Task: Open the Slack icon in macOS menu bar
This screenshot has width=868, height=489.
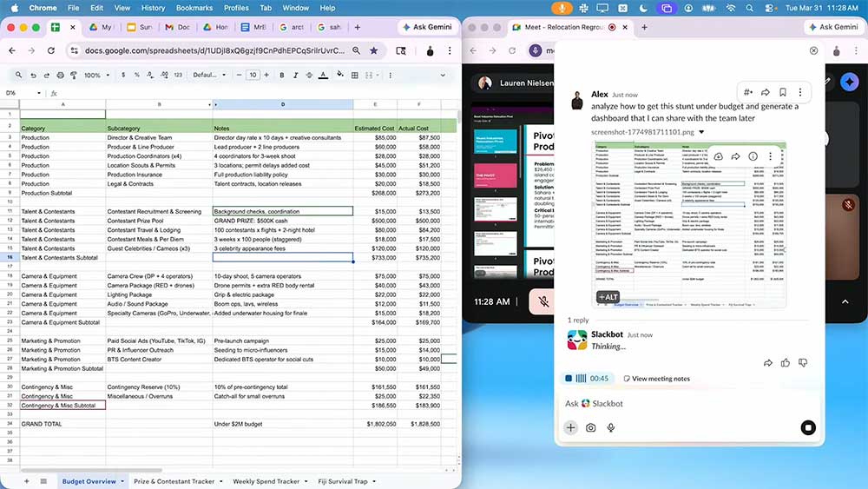Action: point(583,8)
